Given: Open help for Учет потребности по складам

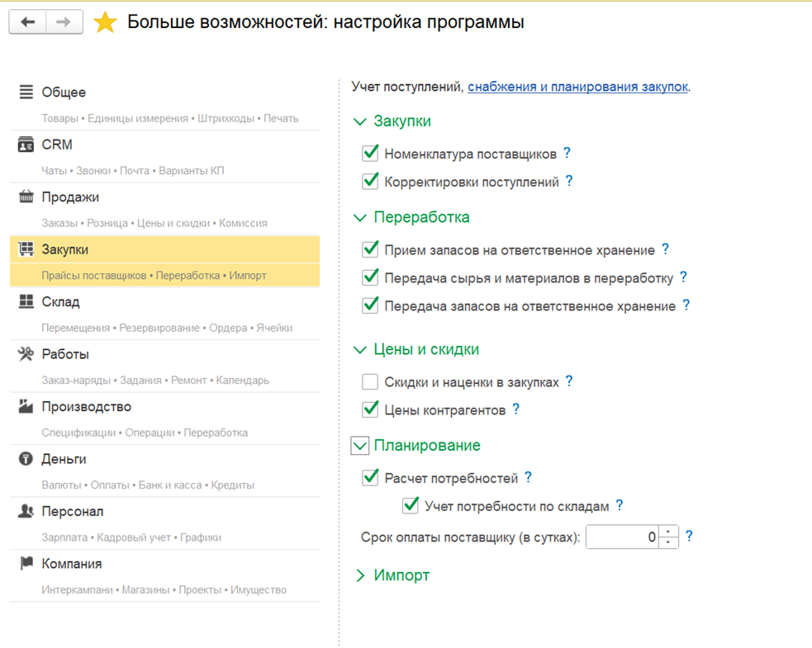Looking at the screenshot, I should click(x=620, y=505).
